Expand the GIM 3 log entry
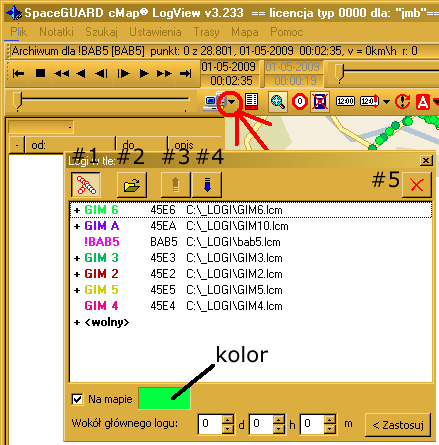The image size is (439, 445). tap(77, 258)
